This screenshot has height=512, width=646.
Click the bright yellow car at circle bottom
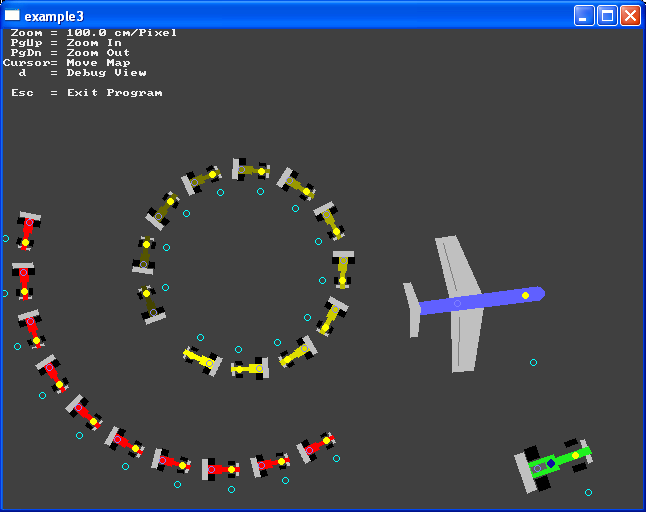(x=249, y=369)
